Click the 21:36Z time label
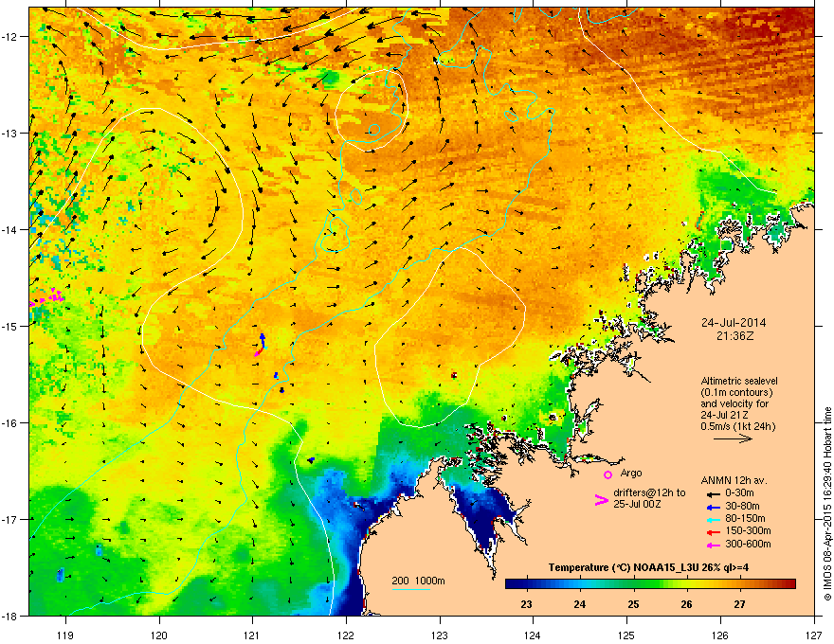This screenshot has height=644, width=834. (x=735, y=336)
